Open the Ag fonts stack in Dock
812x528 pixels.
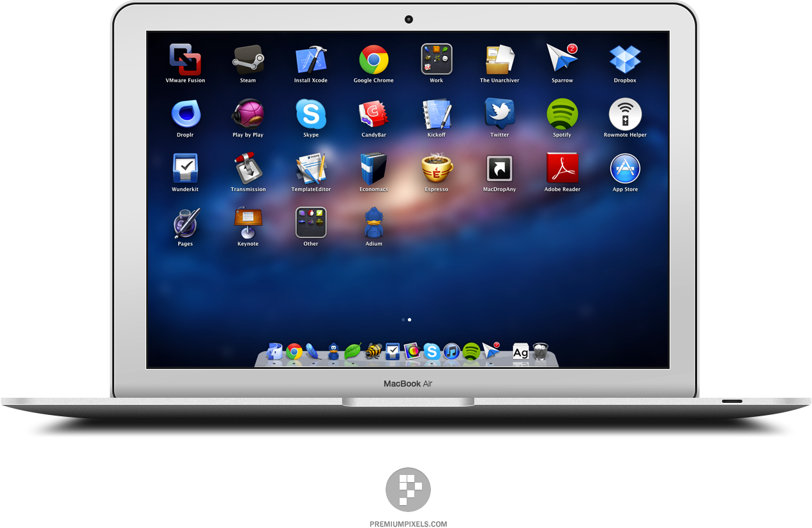521,352
